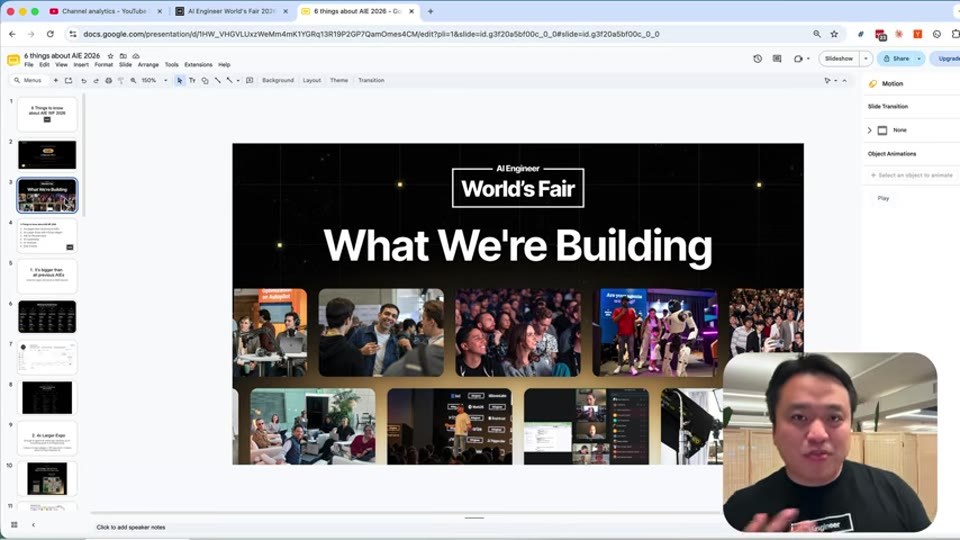Open the Meet camera icon
This screenshot has width=960, height=540.
pos(798,59)
